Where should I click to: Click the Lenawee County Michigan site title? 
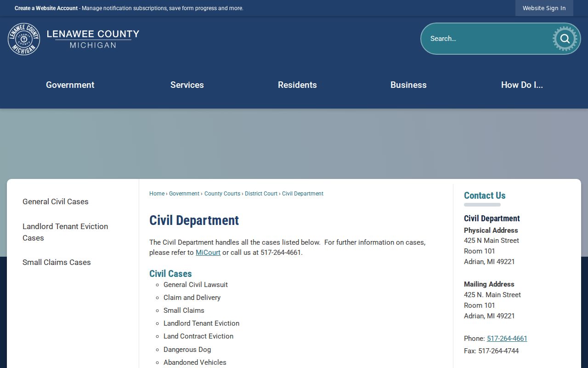[93, 39]
